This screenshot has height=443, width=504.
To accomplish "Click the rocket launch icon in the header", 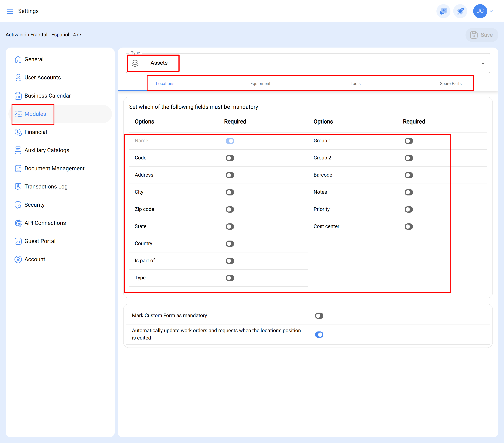I will [460, 11].
